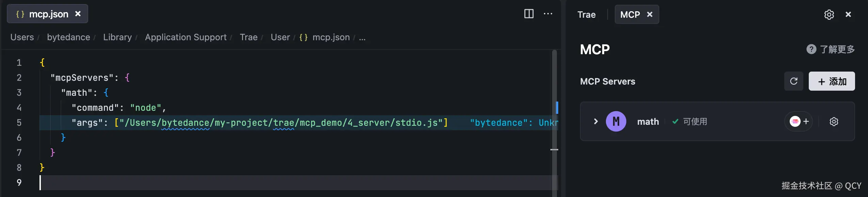Open the breadcrumb ellipsis after mcp.json
This screenshot has height=197, width=868.
(362, 37)
